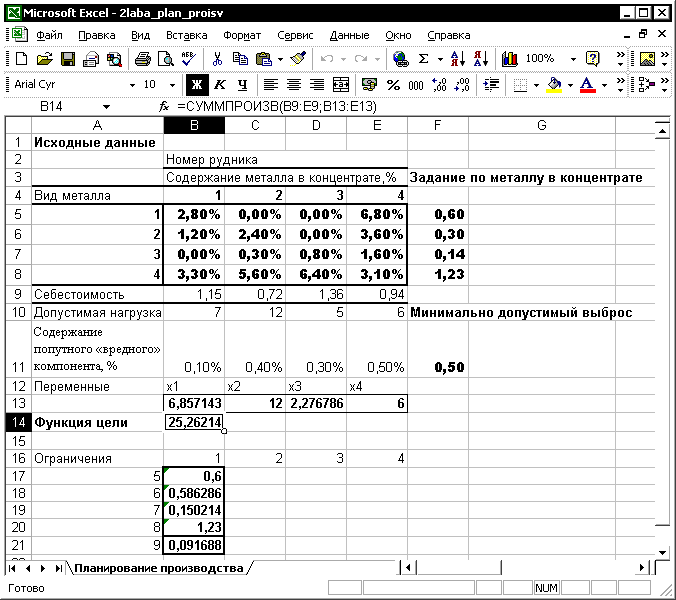Click the fx insert function button
This screenshot has width=676, height=600.
tap(164, 106)
